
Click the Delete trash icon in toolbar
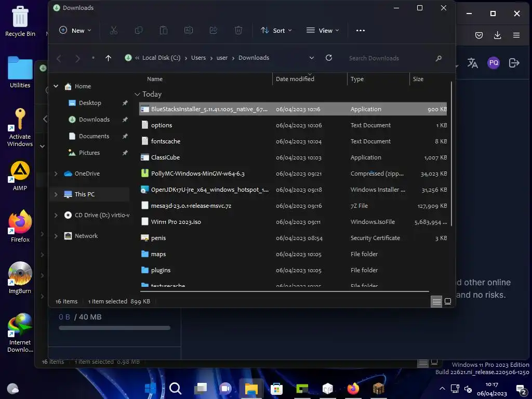pyautogui.click(x=238, y=30)
